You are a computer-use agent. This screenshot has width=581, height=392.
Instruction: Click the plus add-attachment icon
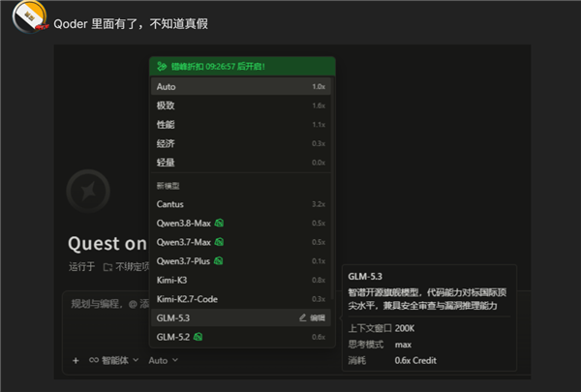[76, 360]
